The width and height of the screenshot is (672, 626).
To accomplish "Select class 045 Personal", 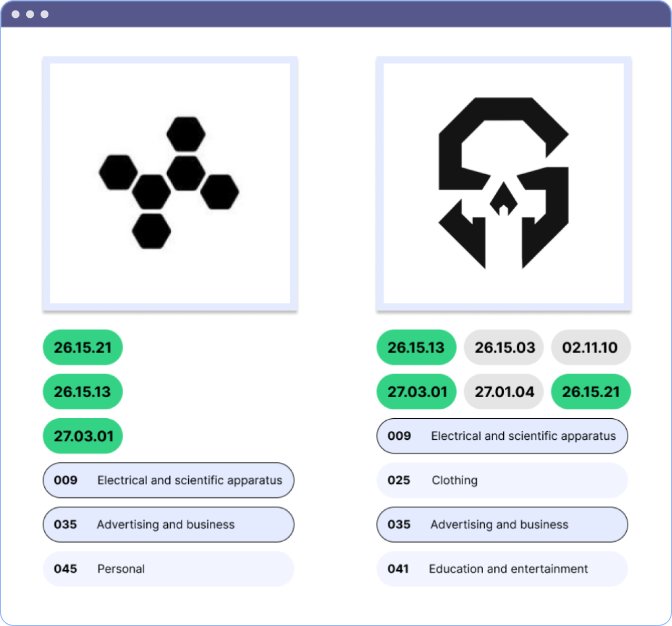I will pyautogui.click(x=168, y=569).
